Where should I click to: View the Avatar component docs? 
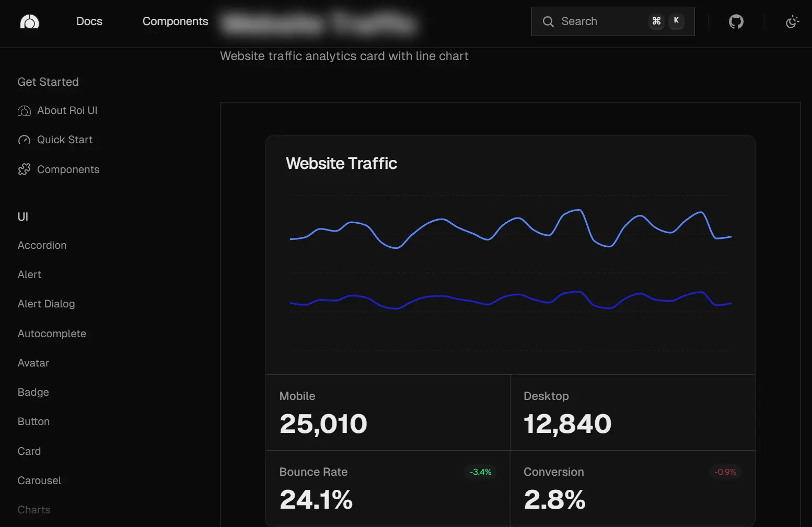coord(33,363)
